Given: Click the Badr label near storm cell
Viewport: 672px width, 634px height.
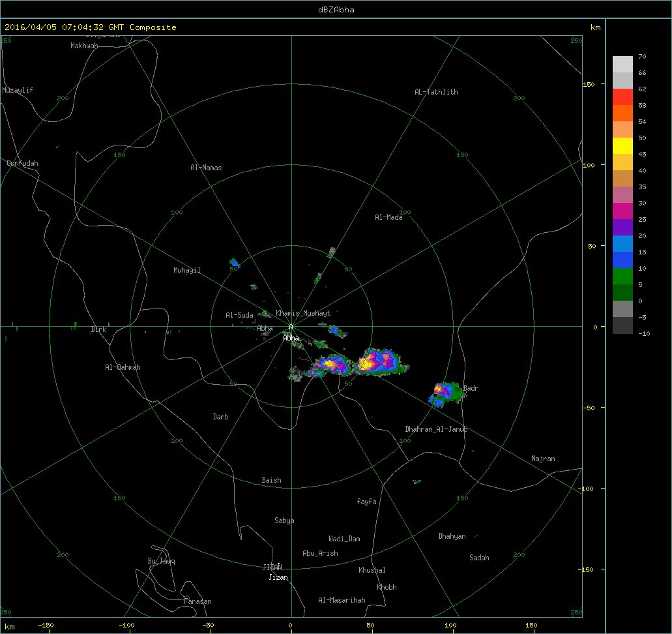Looking at the screenshot, I should [471, 388].
